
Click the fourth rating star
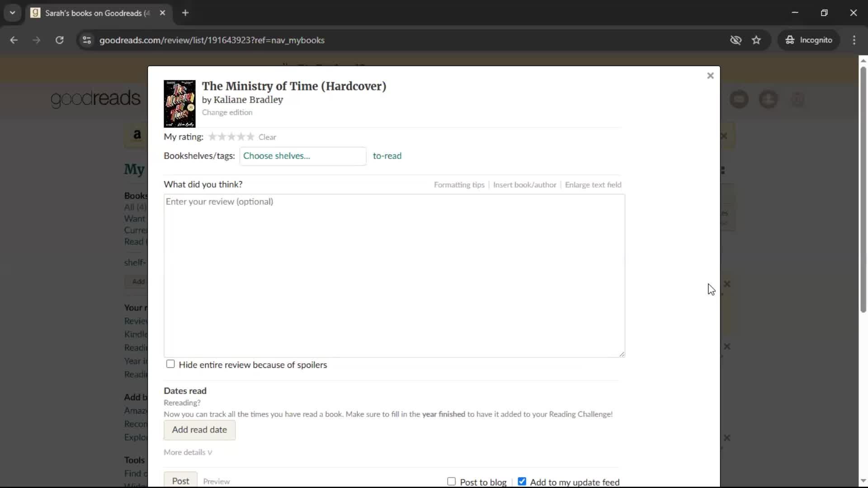tap(241, 136)
